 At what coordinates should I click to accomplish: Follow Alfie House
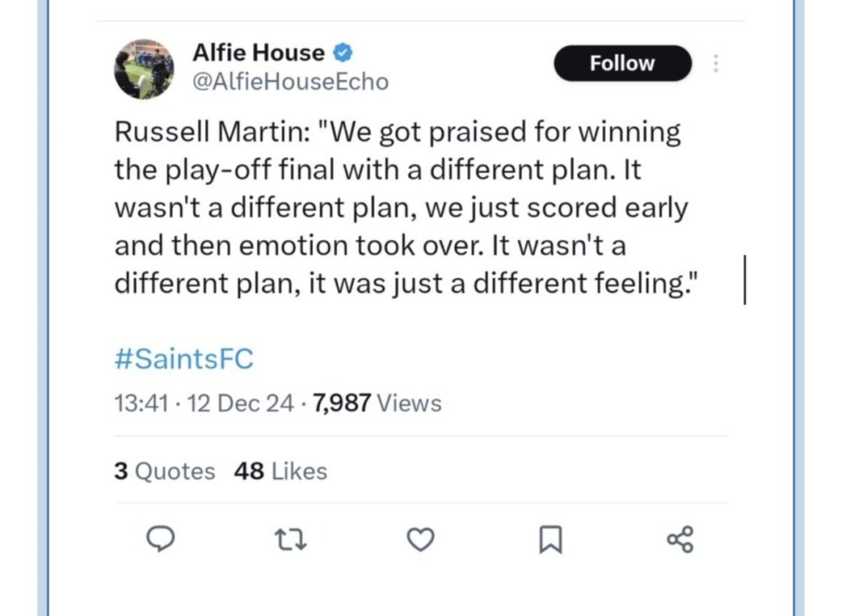(621, 64)
